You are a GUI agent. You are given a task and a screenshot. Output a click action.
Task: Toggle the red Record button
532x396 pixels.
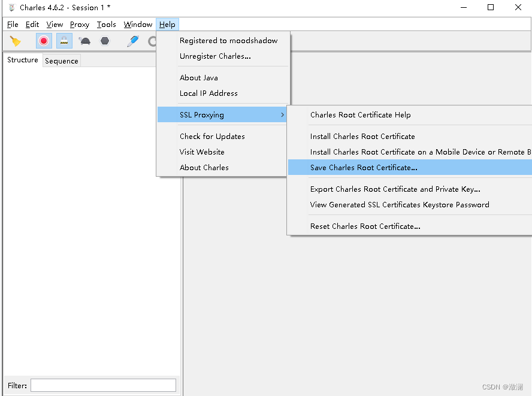[x=44, y=41]
